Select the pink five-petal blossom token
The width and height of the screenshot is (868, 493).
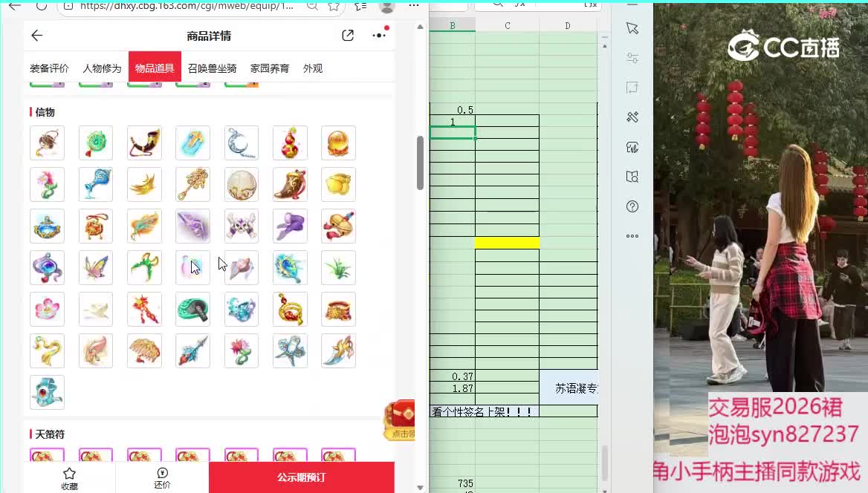(x=47, y=310)
